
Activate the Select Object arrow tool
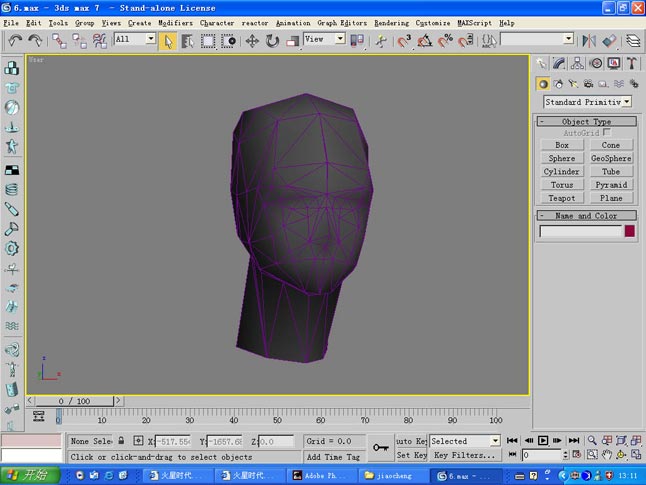[x=168, y=41]
